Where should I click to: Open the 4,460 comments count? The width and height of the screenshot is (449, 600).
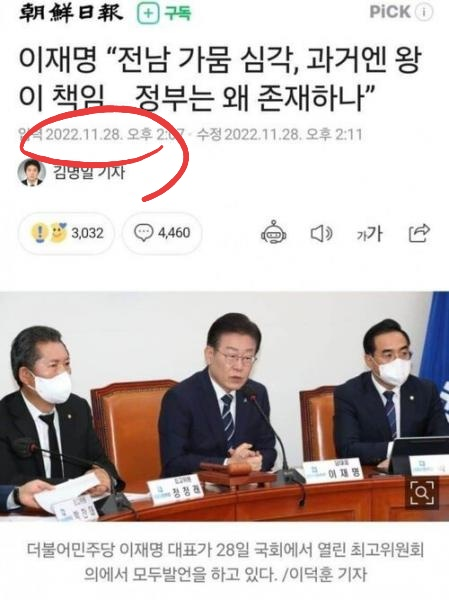tap(174, 233)
